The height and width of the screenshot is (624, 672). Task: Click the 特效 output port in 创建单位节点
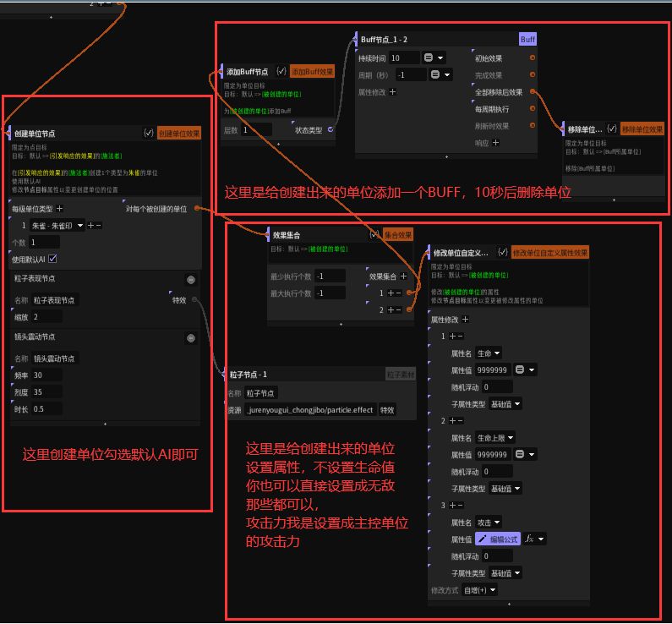(x=194, y=299)
